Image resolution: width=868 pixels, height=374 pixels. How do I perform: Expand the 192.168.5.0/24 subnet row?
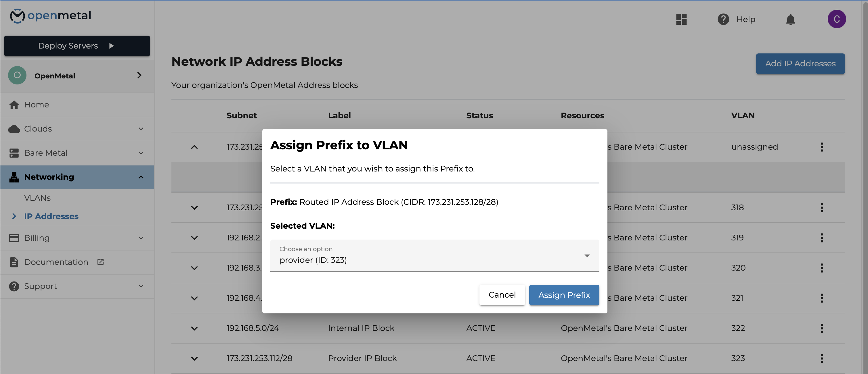tap(194, 328)
